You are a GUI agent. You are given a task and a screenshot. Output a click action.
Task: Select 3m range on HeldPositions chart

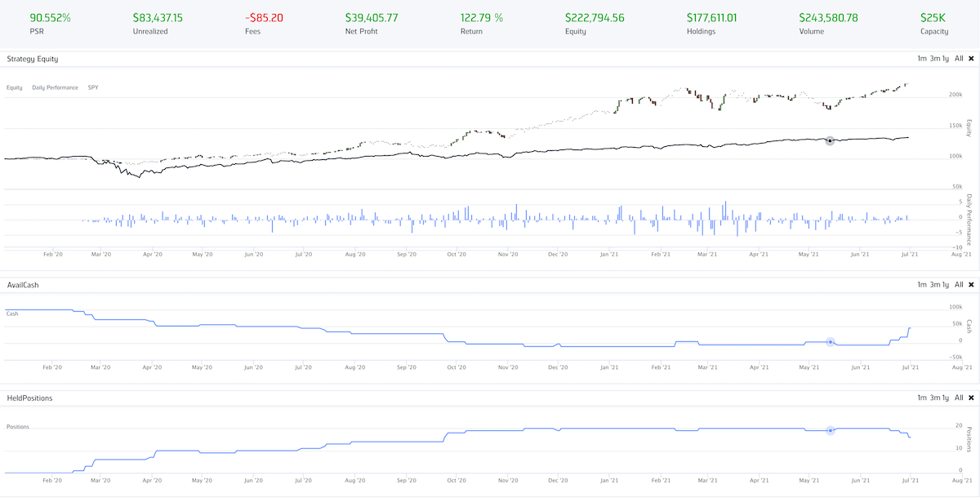[x=933, y=398]
